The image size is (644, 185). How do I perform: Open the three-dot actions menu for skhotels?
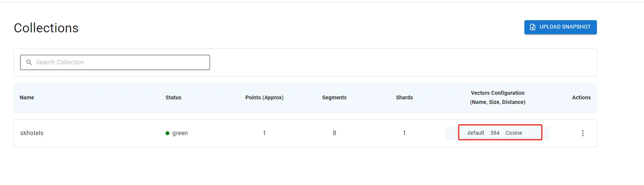point(582,133)
